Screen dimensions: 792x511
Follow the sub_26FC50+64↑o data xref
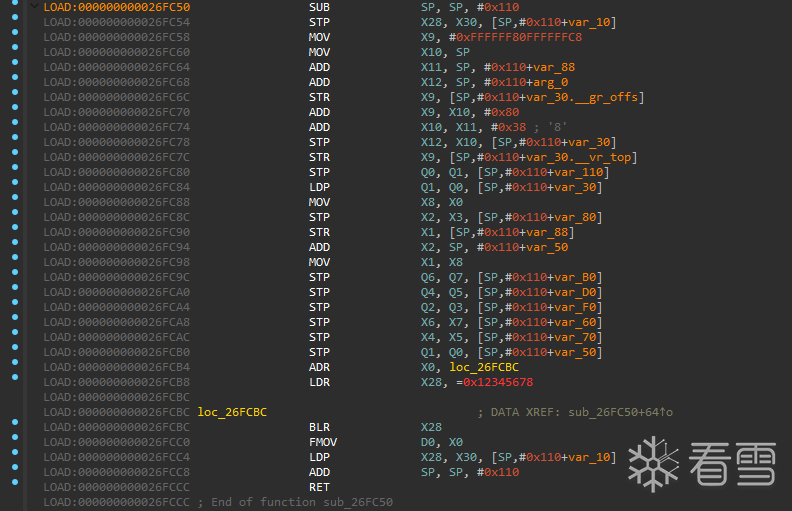coord(620,412)
